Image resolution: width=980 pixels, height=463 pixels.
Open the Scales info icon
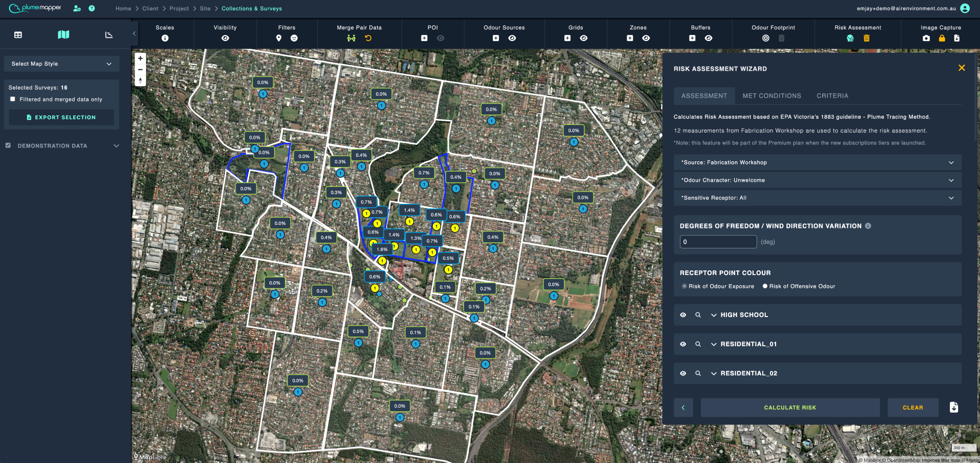pos(165,38)
